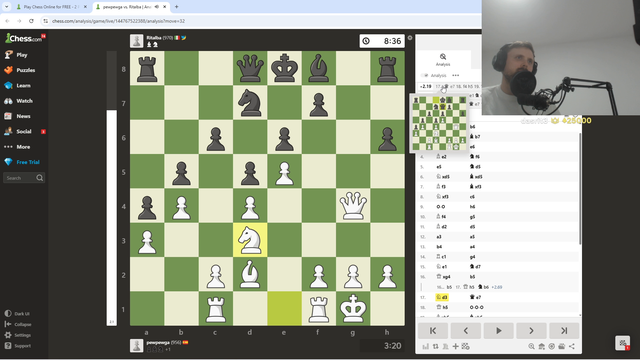Open the Watch section
This screenshot has height=360, width=640.
tap(18, 101)
